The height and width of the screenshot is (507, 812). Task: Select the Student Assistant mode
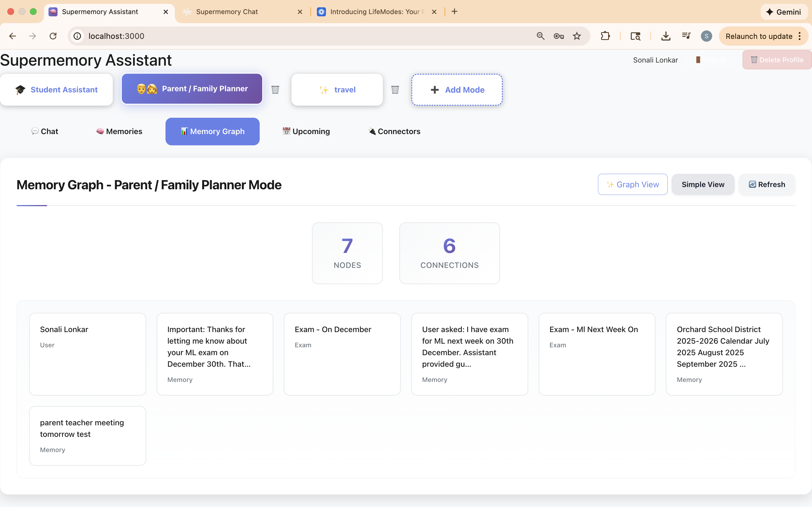point(56,90)
